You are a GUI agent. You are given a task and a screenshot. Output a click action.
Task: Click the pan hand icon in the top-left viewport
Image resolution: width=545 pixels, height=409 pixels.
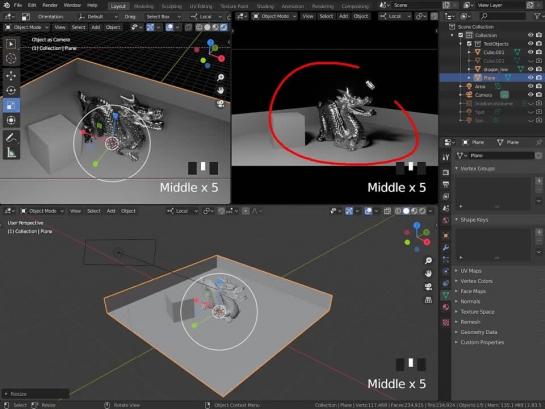(x=220, y=90)
